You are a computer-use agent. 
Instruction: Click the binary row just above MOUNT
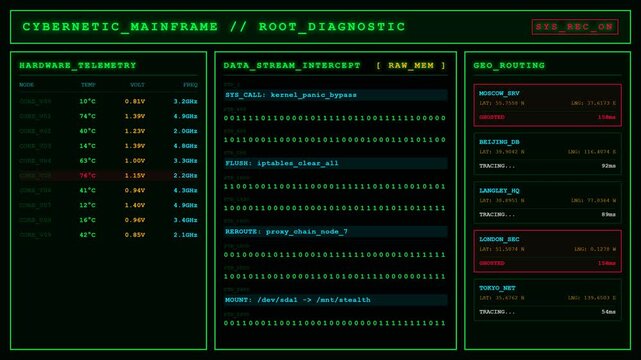(335, 277)
